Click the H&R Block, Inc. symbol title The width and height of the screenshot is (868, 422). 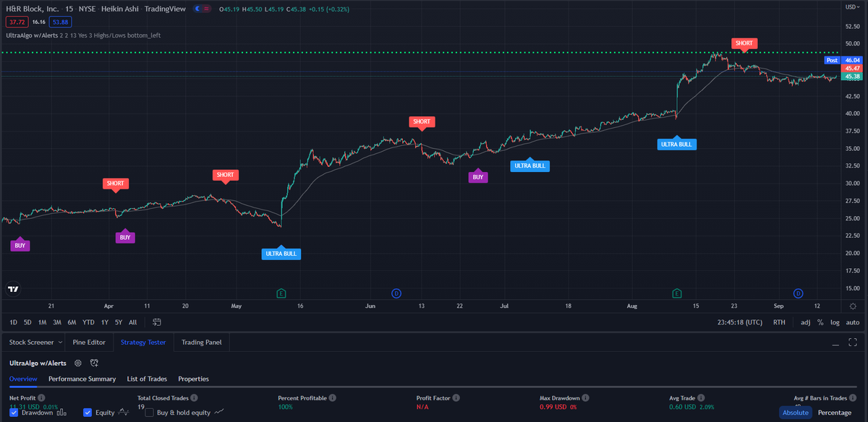point(33,8)
